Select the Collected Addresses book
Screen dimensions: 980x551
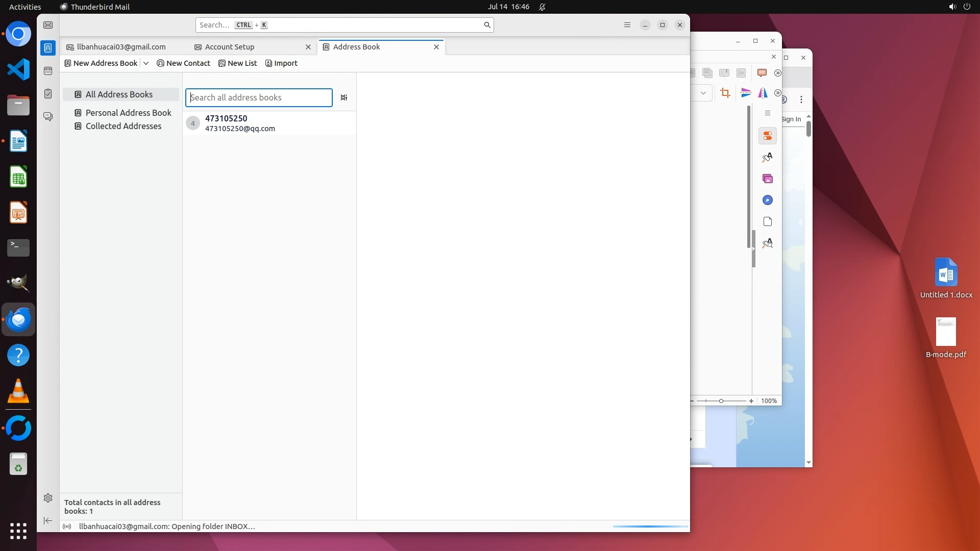[x=123, y=126]
